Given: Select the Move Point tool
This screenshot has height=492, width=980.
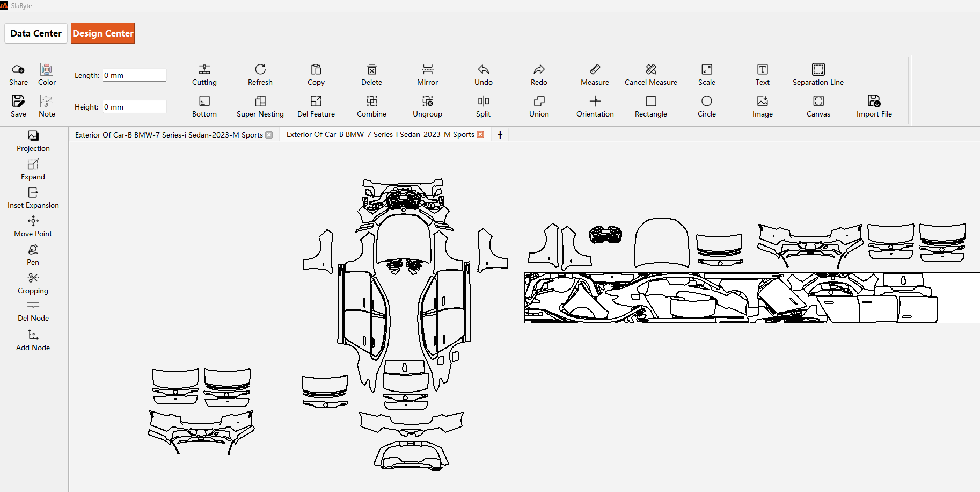Looking at the screenshot, I should (33, 226).
